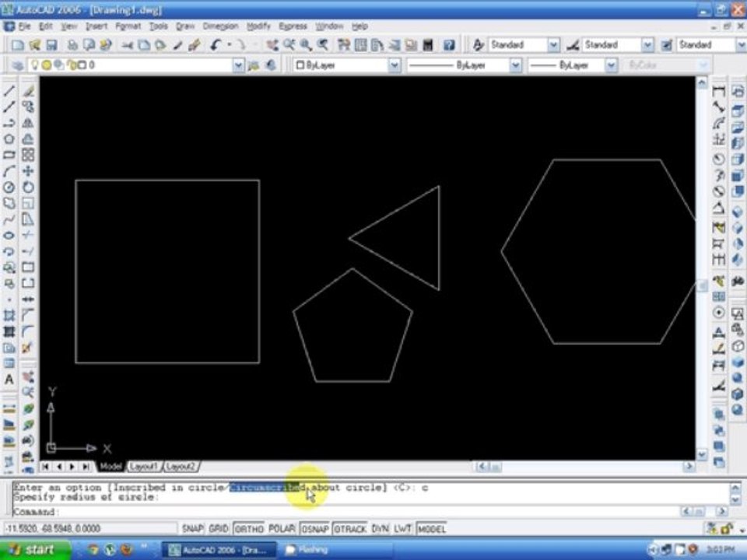Select the Line tool in Draw toolbar
Screen dimensions: 747x560
[9, 90]
